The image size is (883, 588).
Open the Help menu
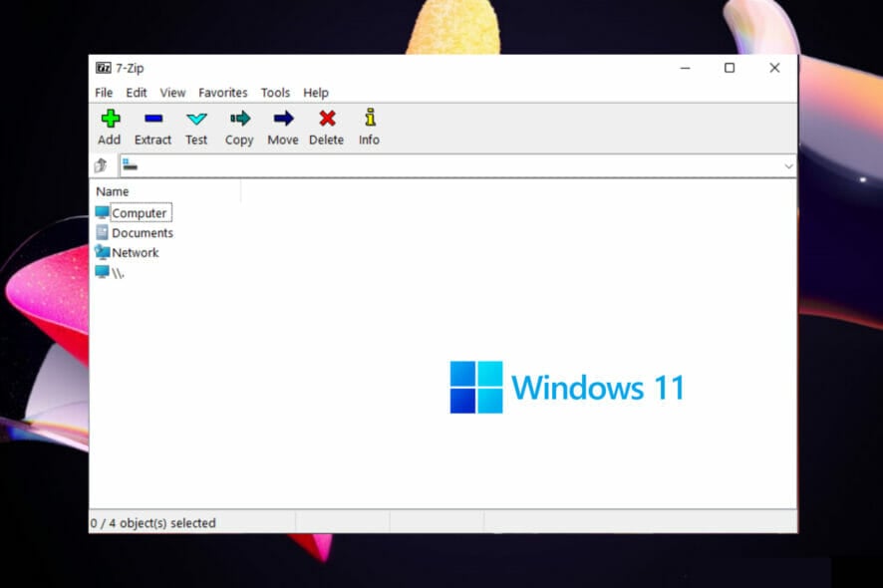tap(315, 93)
